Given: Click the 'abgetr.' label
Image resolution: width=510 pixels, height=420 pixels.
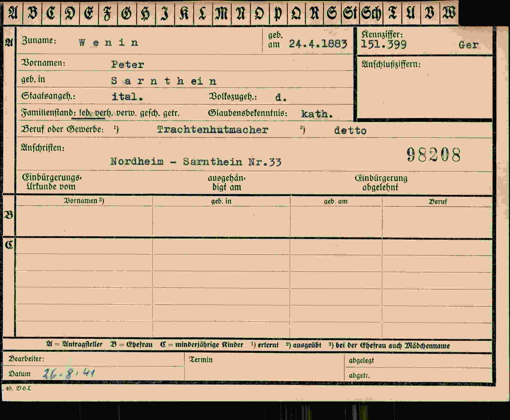Looking at the screenshot, I should pos(359,375).
